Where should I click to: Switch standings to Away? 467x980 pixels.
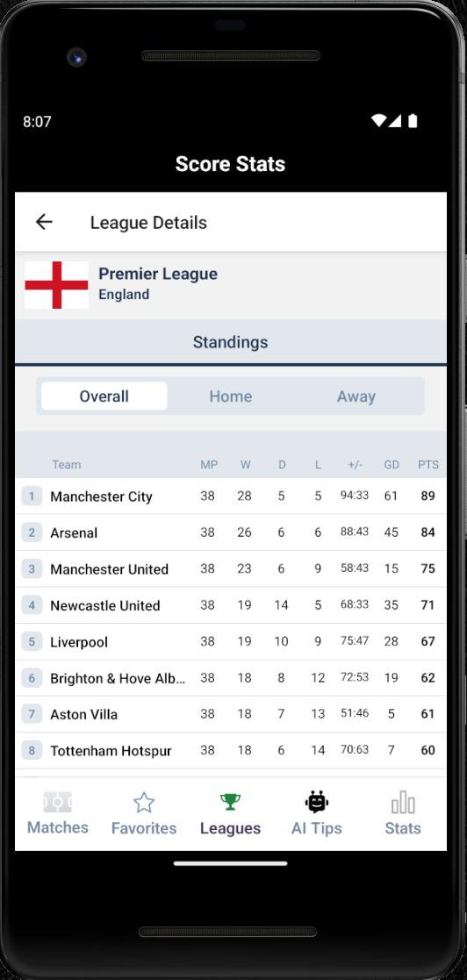(x=356, y=397)
